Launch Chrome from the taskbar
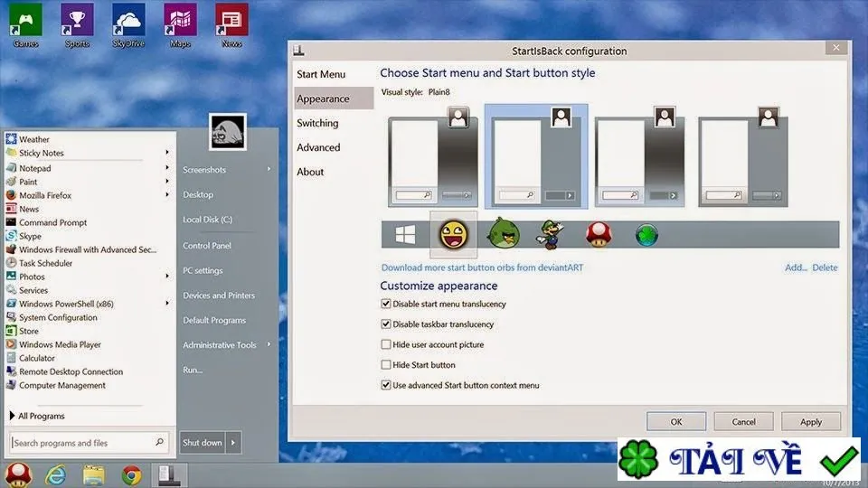The image size is (868, 488). click(x=131, y=475)
